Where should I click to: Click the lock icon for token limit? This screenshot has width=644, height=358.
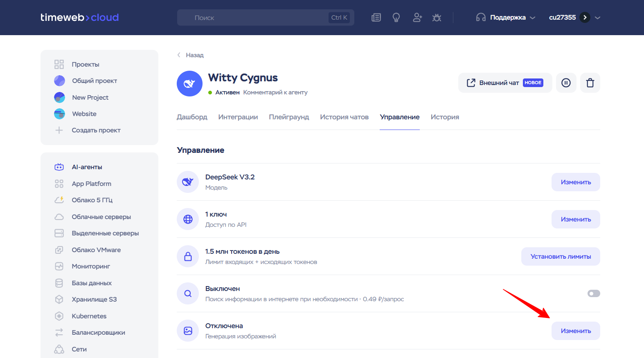(188, 256)
